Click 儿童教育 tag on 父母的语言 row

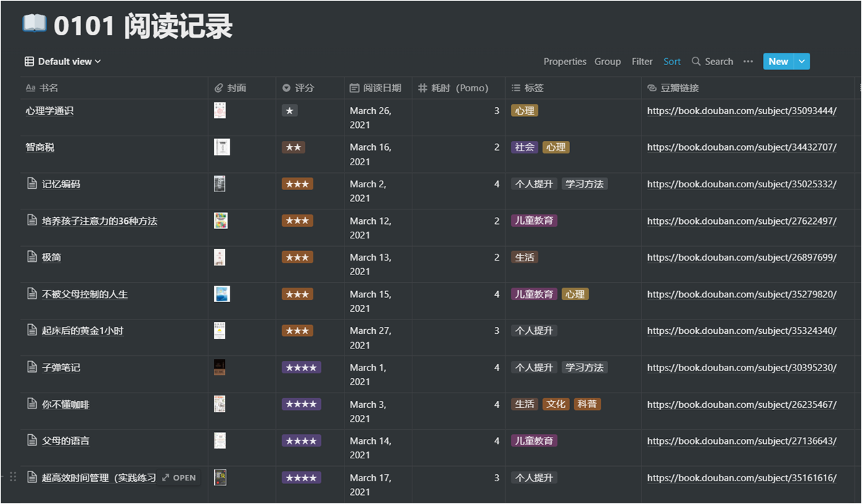534,440
